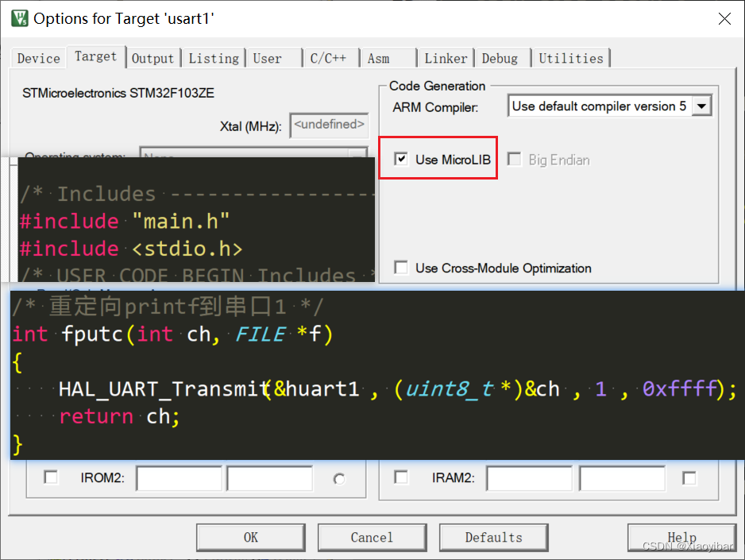
Task: Restore settings with Defaults button
Action: coord(494,538)
